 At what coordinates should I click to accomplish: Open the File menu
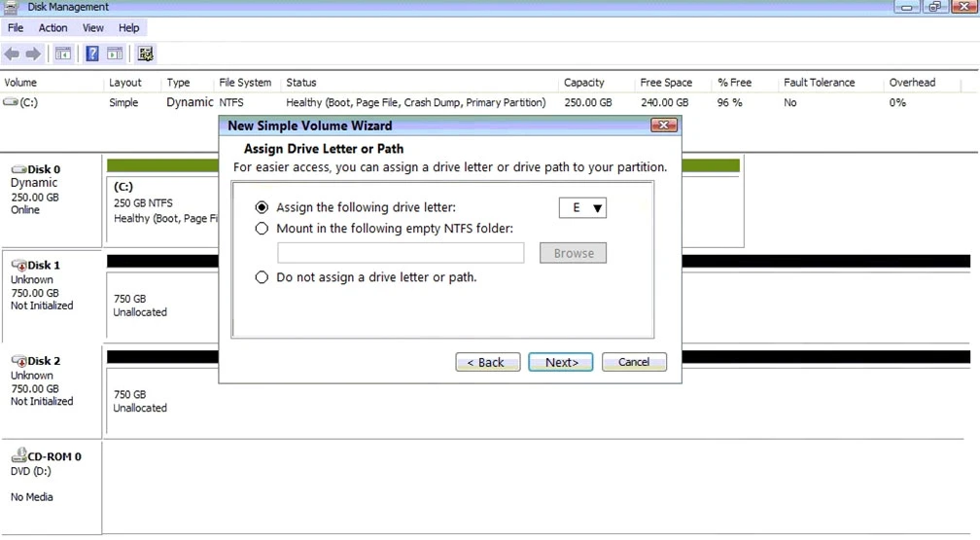(x=16, y=28)
